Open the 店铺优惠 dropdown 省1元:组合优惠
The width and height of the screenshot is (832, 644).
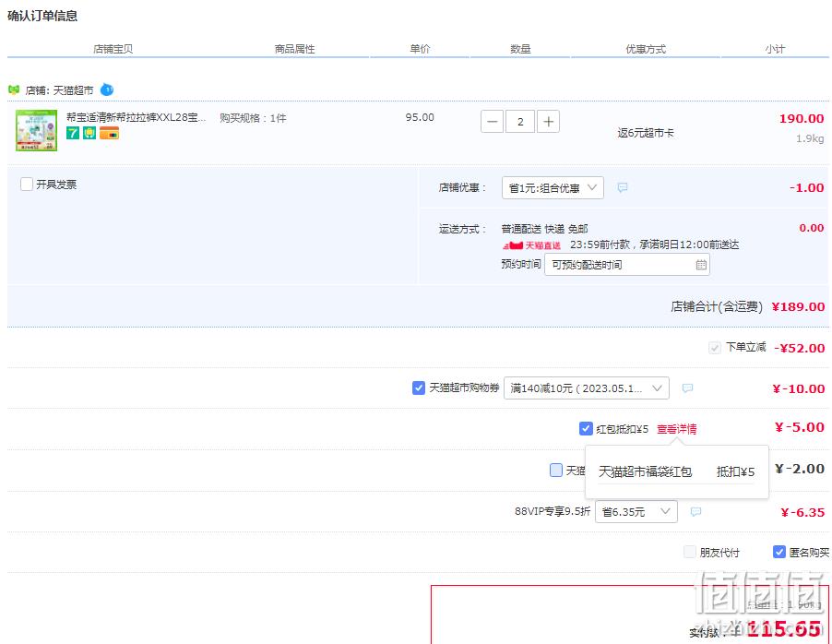point(553,188)
